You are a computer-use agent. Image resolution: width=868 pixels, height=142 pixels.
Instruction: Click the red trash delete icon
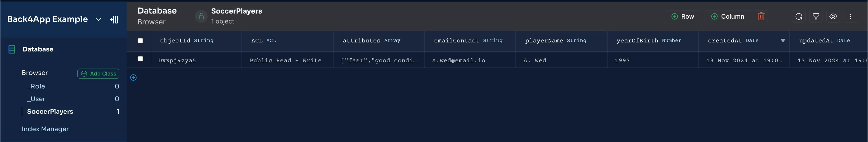761,17
